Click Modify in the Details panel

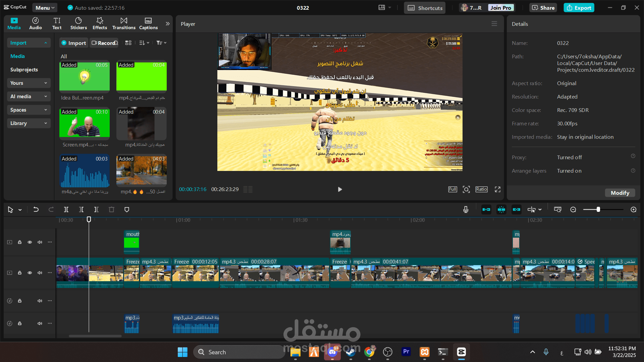620,193
